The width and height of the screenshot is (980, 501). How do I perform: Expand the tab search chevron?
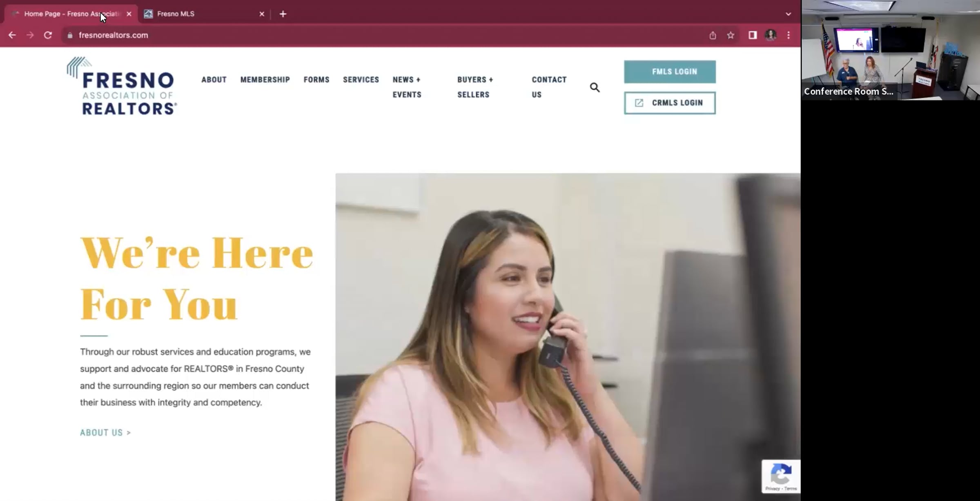[x=788, y=14]
